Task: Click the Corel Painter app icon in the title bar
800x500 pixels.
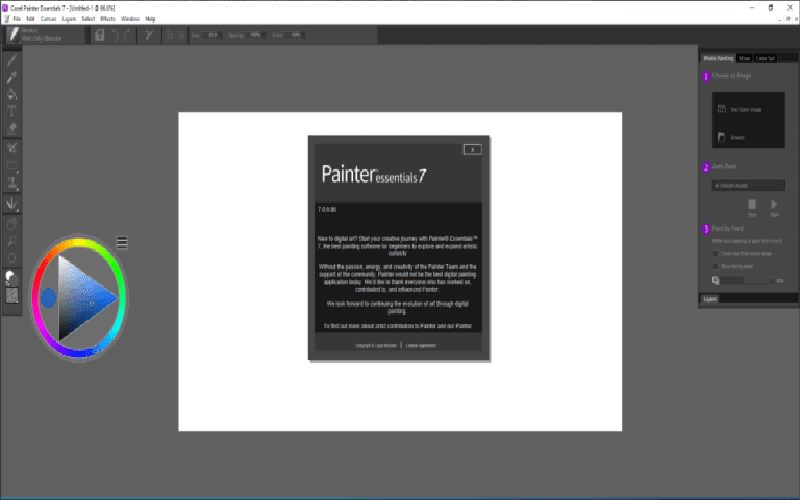Action: (5, 8)
